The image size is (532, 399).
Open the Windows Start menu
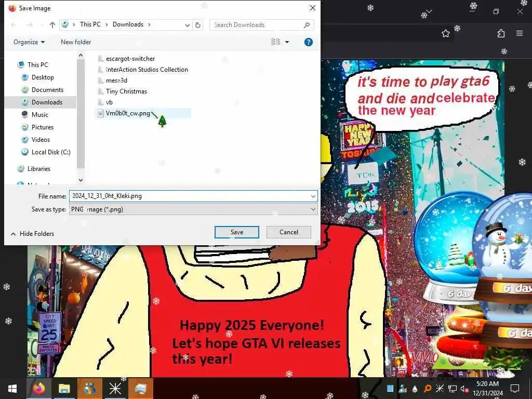pos(12,389)
